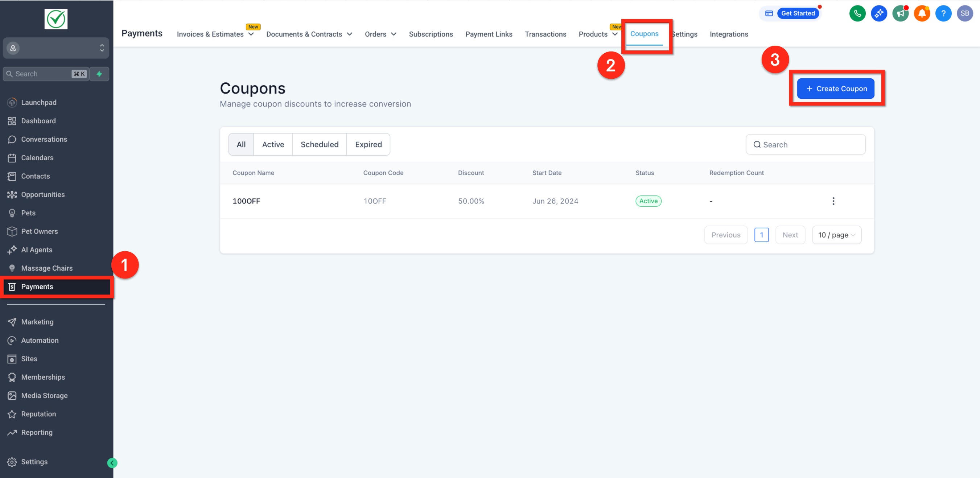
Task: Click the three-dot menu for 10OFF
Action: pyautogui.click(x=833, y=201)
